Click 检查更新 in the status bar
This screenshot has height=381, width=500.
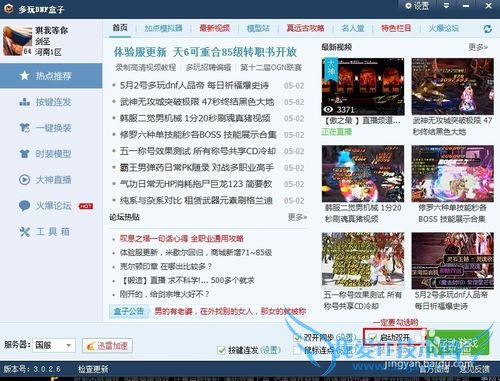[93, 369]
